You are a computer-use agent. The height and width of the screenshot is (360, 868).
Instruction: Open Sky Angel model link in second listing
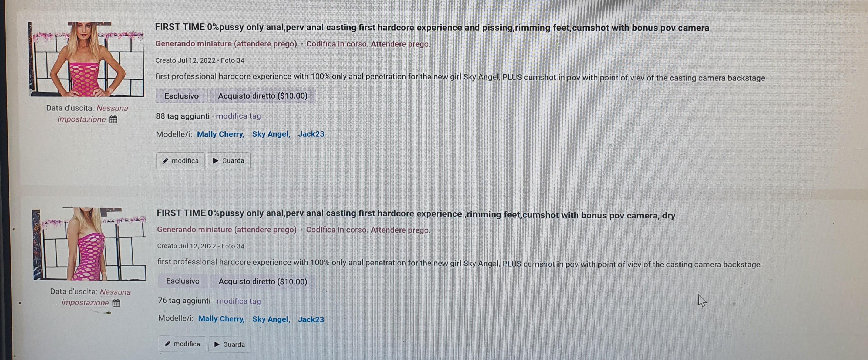pos(271,319)
